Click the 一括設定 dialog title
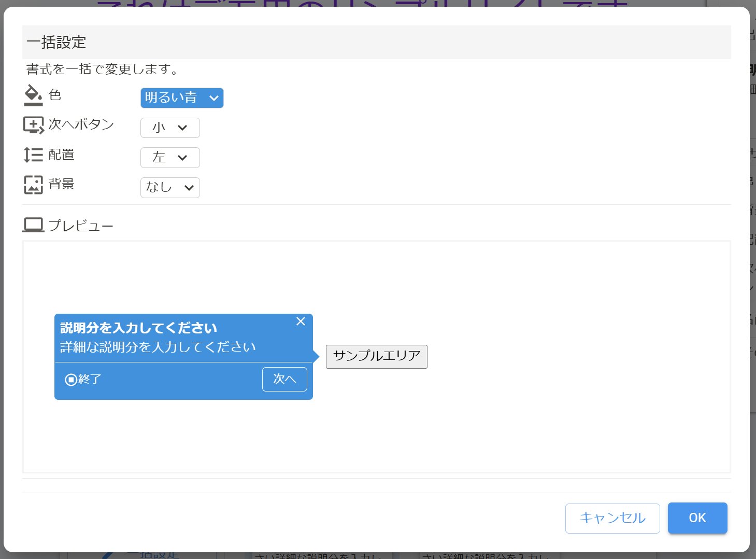Viewport: 756px width, 559px height. coord(56,43)
